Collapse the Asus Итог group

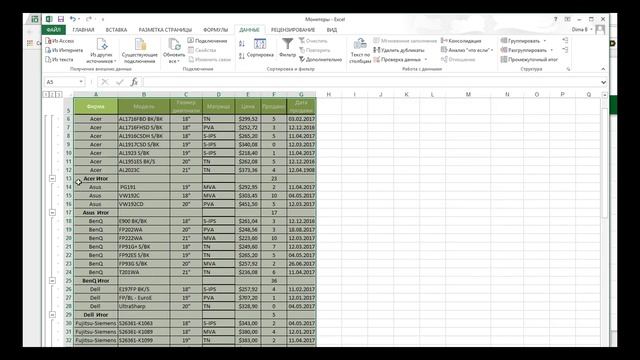pyautogui.click(x=52, y=213)
